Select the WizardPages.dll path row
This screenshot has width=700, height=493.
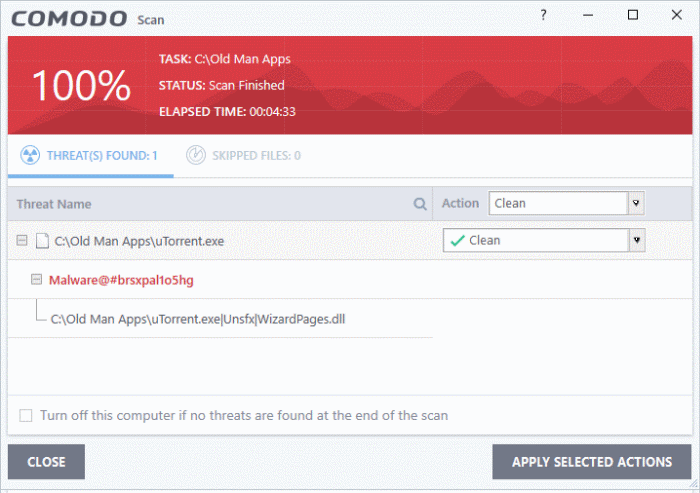point(198,319)
